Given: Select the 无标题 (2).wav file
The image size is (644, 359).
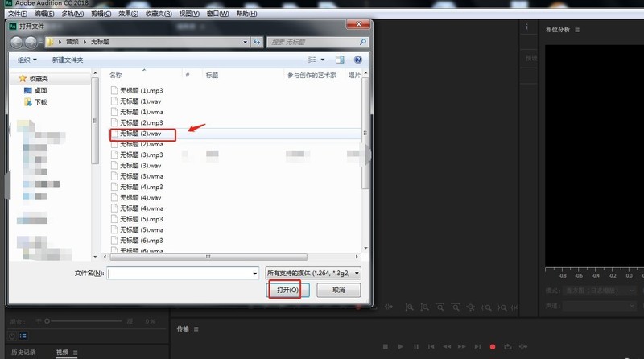Looking at the screenshot, I should point(142,133).
